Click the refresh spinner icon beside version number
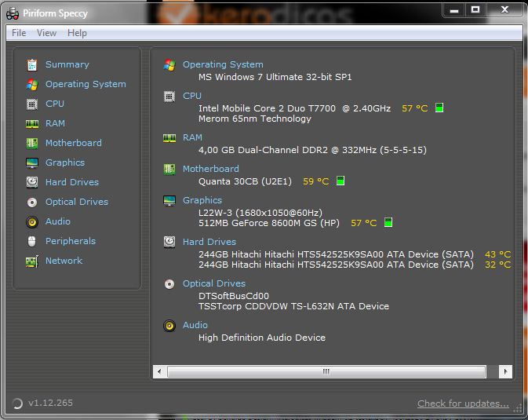Viewport: 528px width, 420px height. click(16, 404)
